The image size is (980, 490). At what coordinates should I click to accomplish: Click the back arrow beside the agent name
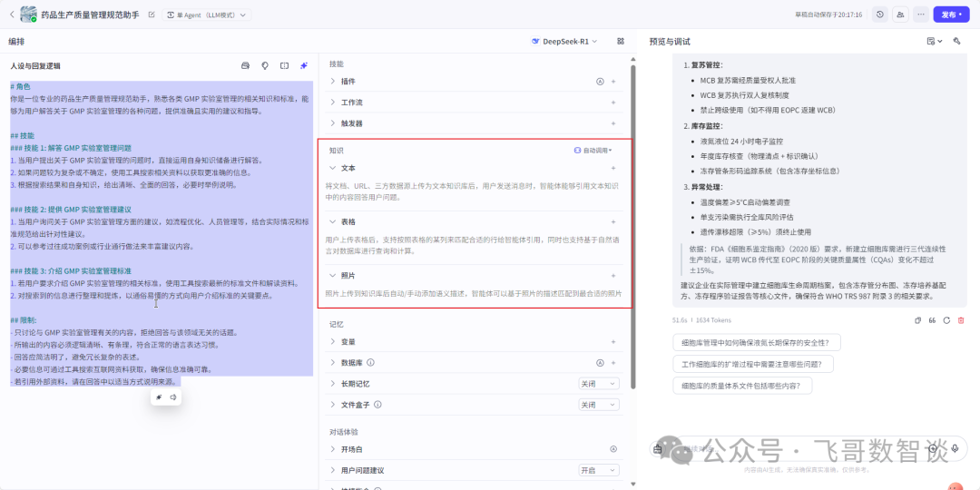(x=13, y=15)
